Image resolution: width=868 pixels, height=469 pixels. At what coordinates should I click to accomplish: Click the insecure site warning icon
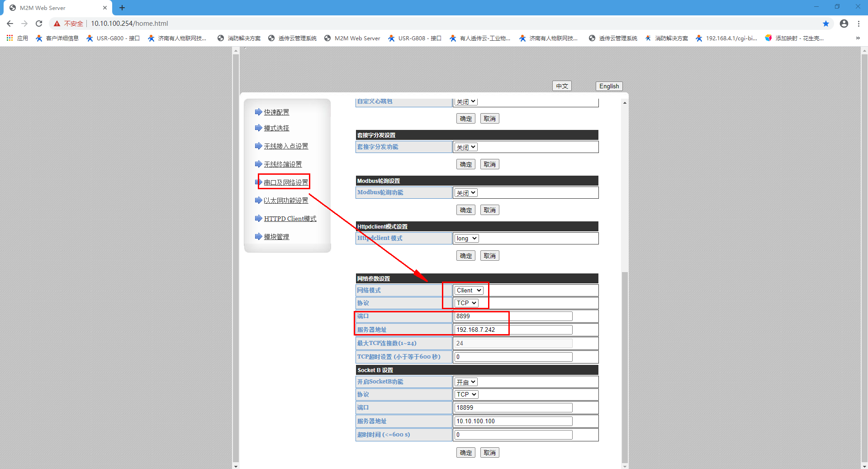(x=57, y=24)
